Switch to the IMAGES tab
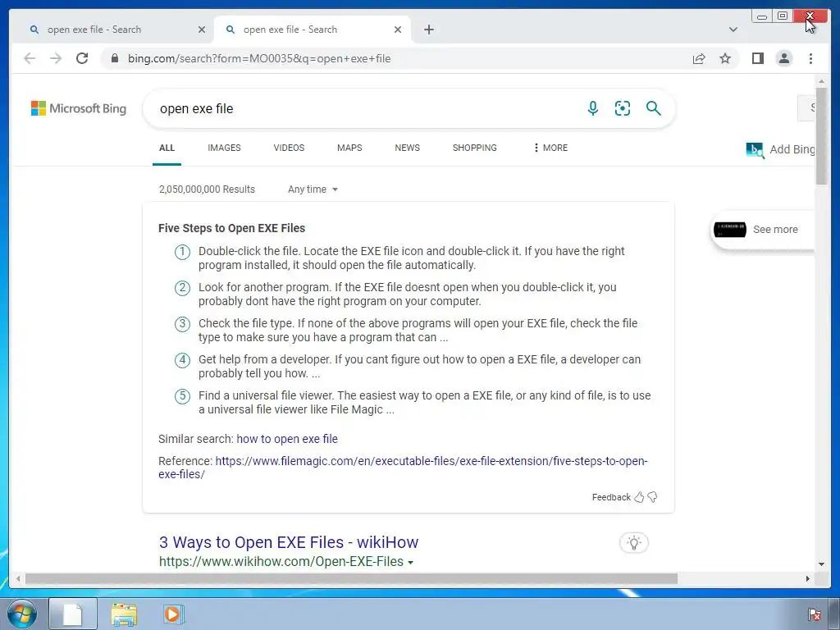The width and height of the screenshot is (840, 630). pos(224,148)
